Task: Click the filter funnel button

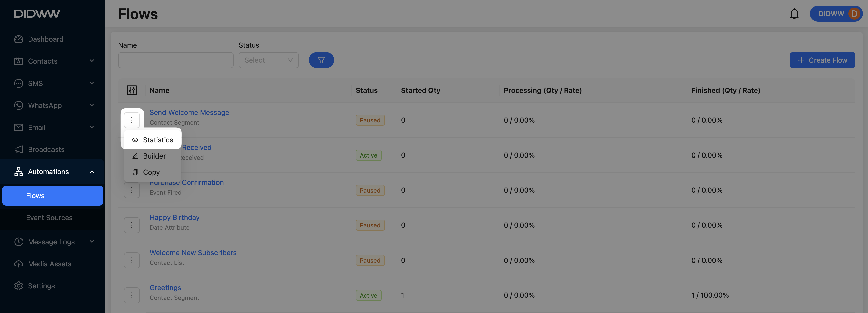Action: (x=321, y=60)
